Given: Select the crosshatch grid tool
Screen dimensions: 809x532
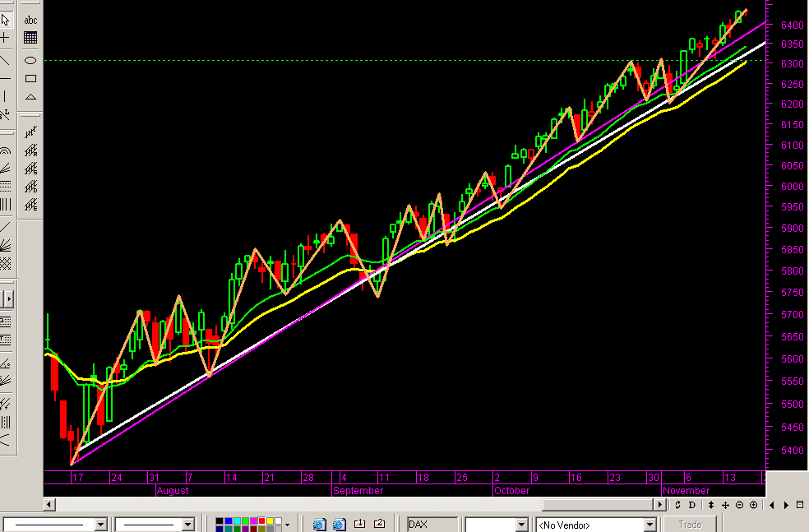Looking at the screenshot, I should (5, 264).
